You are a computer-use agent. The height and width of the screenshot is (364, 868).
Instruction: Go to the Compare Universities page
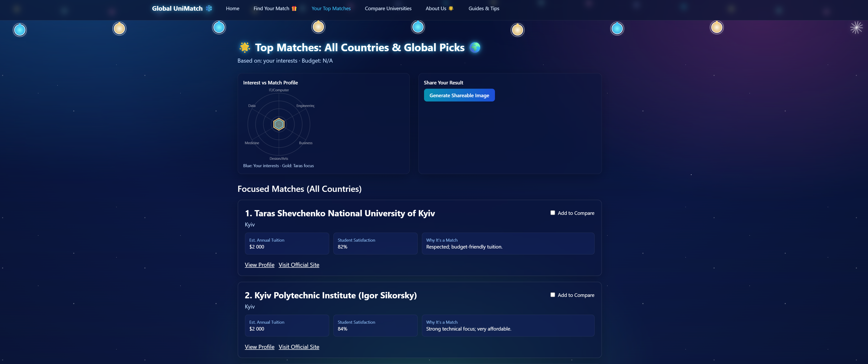pyautogui.click(x=388, y=9)
